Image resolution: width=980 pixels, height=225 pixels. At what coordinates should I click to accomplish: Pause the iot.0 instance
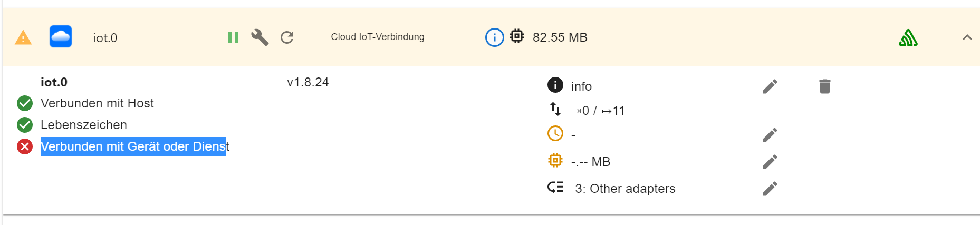233,37
